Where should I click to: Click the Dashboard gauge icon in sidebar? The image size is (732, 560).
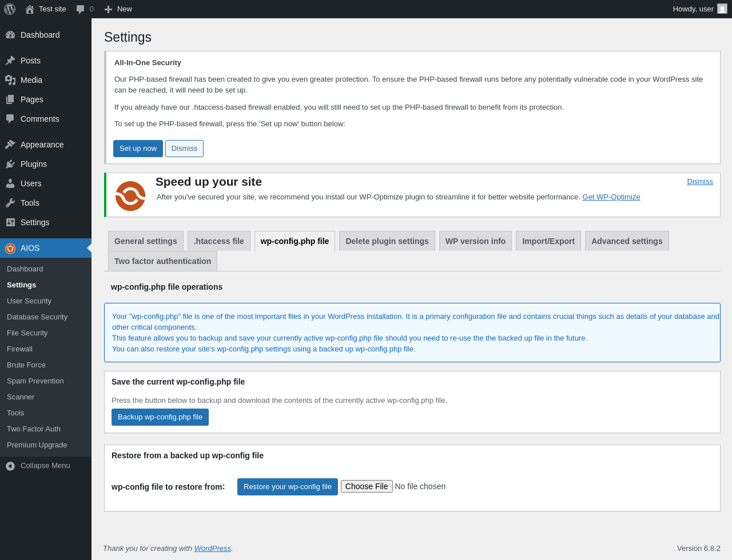click(x=10, y=35)
